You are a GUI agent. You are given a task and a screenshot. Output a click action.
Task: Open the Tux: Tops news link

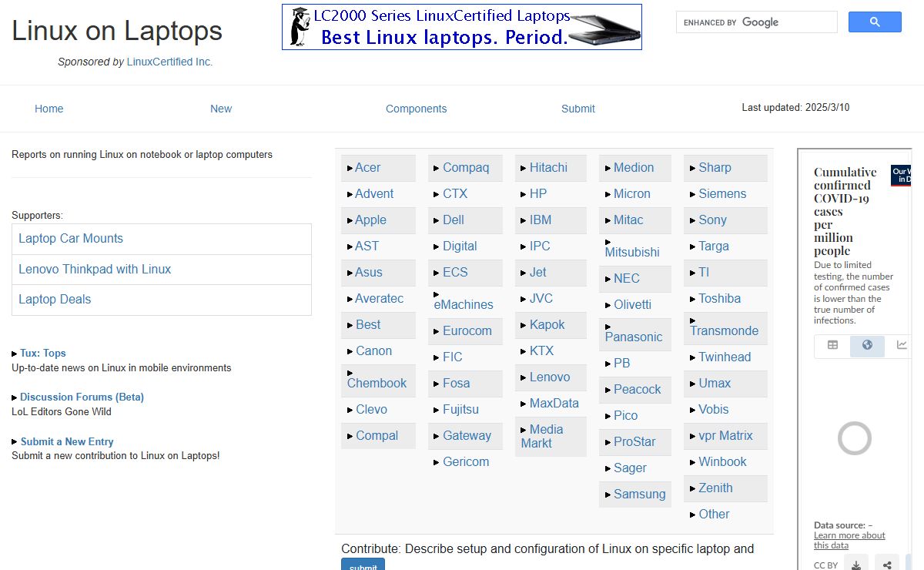pos(43,353)
